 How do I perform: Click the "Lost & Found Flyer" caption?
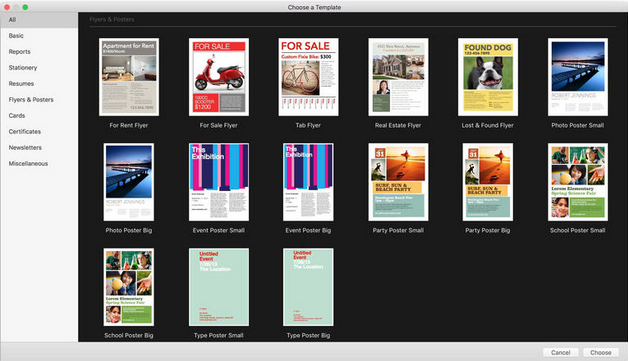click(488, 125)
